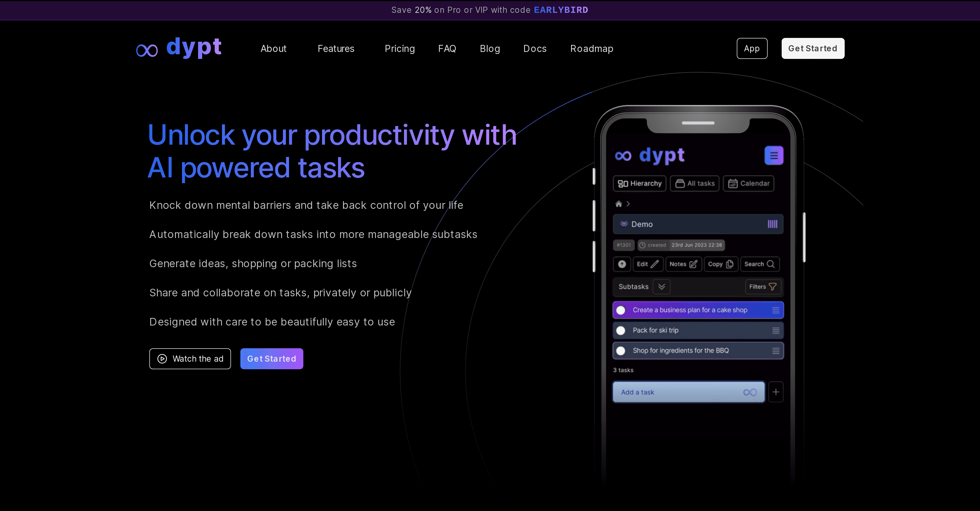
Task: Open the Calendar view
Action: tap(748, 183)
